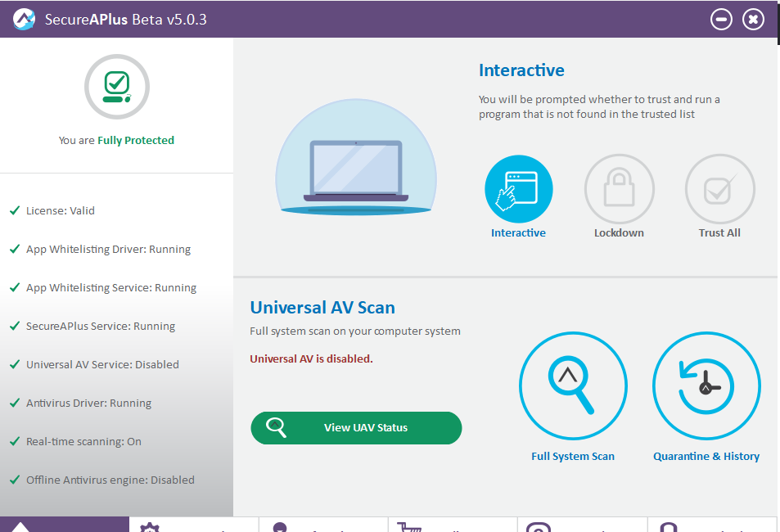Click the laptop under dome illustration
The image size is (780, 532).
pyautogui.click(x=356, y=157)
